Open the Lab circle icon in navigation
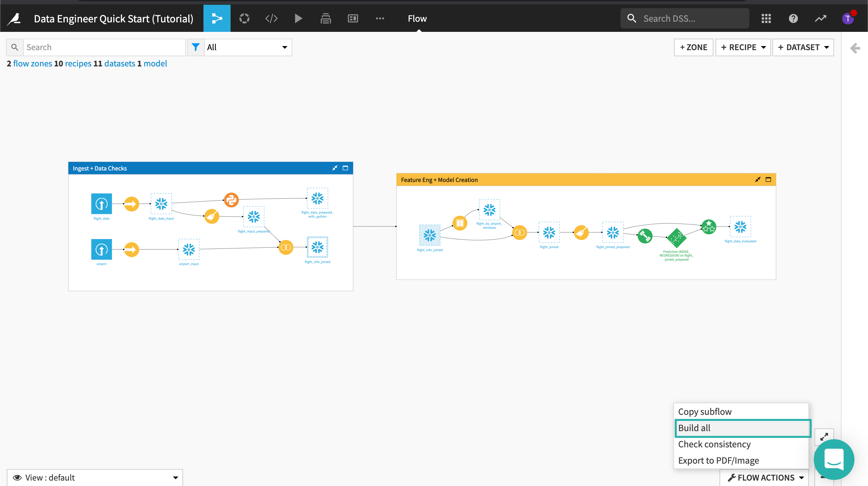Screen dimensions: 868x486 [244, 18]
